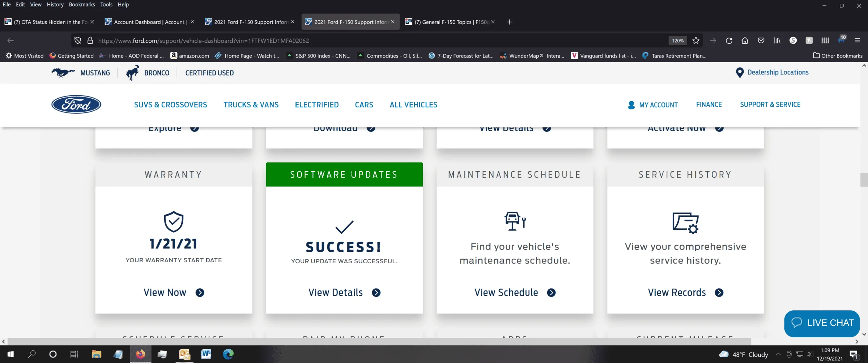Click the Software Updates green header
Viewport: 868px width, 363px height.
tap(344, 174)
